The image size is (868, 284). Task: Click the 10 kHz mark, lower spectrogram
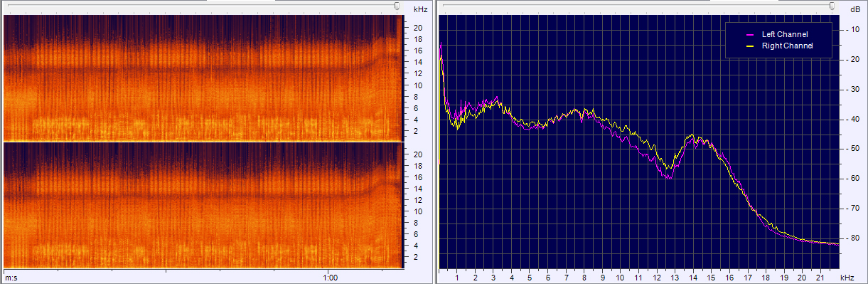point(419,211)
